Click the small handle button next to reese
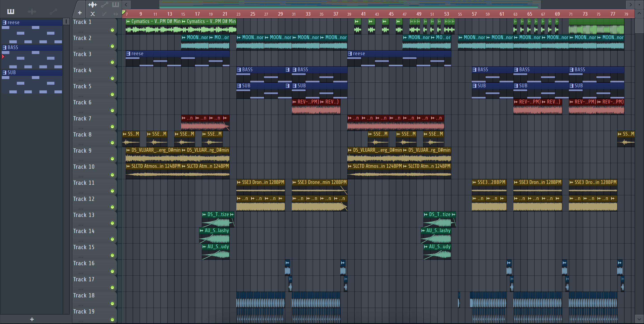Screen dimensions: 644x324 pyautogui.click(x=66, y=21)
